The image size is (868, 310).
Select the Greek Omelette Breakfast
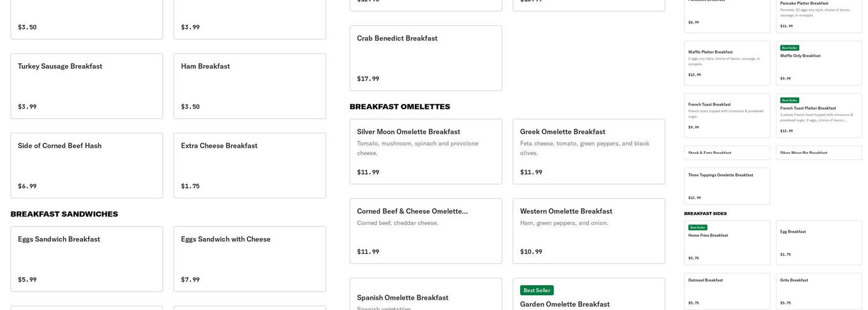click(x=589, y=151)
